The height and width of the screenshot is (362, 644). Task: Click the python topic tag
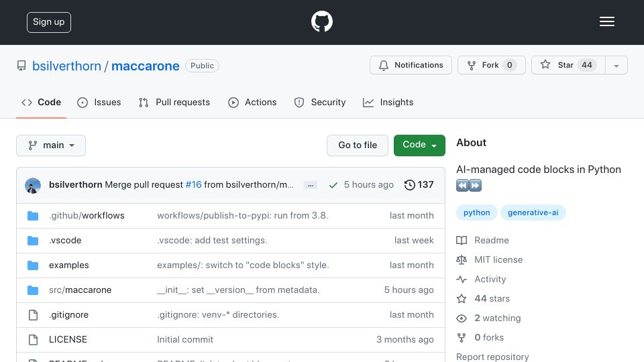tap(476, 213)
